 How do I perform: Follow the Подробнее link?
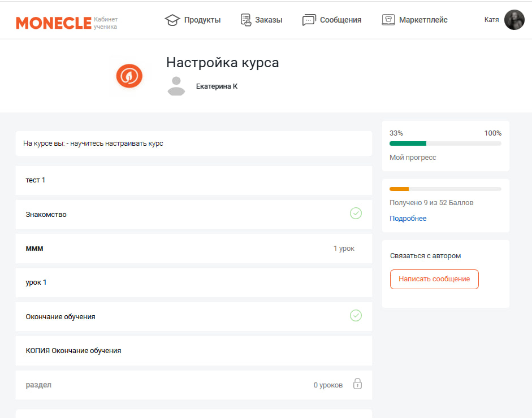click(408, 219)
